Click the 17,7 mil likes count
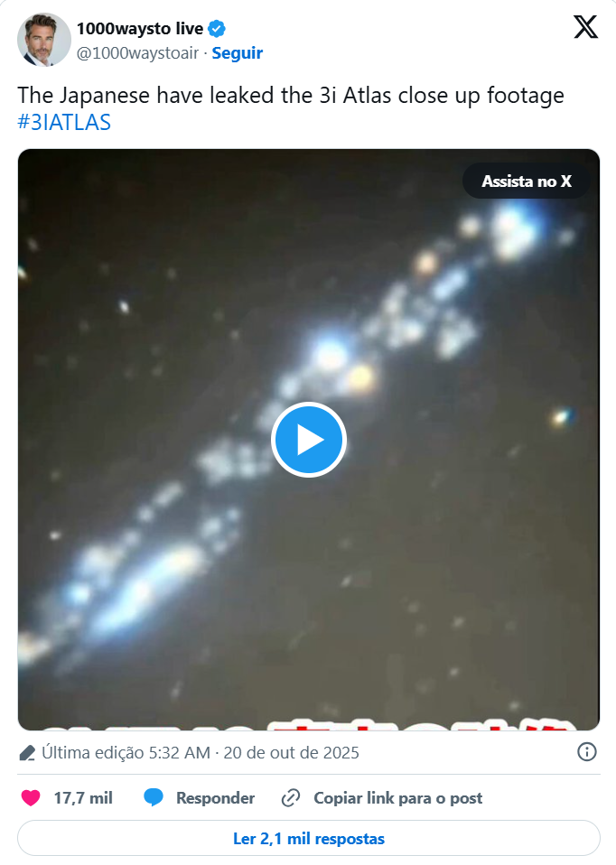Screen dimensions: 616x865 tap(83, 797)
